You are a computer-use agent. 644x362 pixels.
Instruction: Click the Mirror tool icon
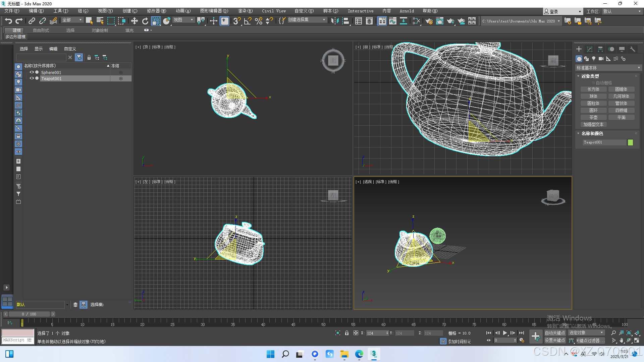pyautogui.click(x=334, y=21)
